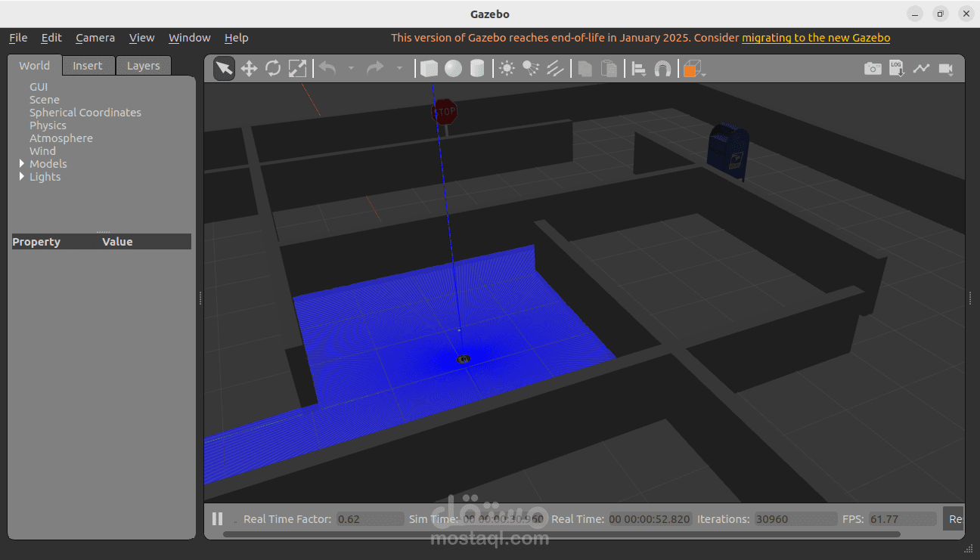Add a spot light
This screenshot has width=980, height=560.
tap(531, 69)
